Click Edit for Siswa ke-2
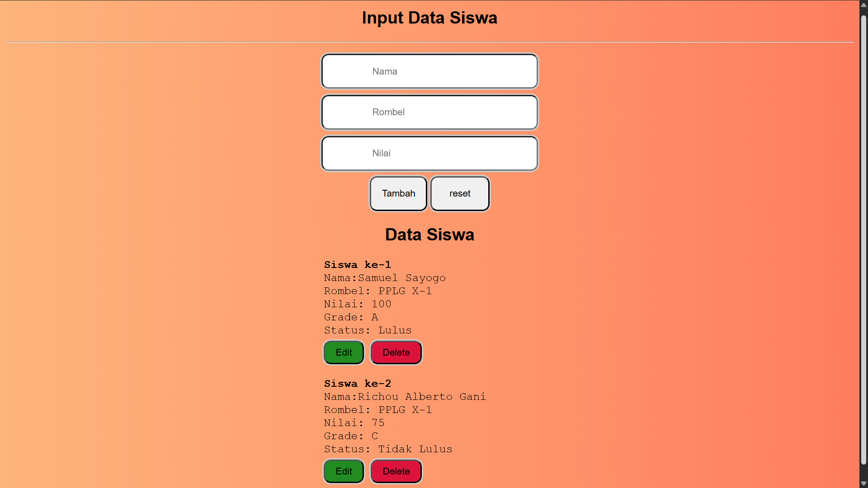This screenshot has height=488, width=868. tap(343, 471)
